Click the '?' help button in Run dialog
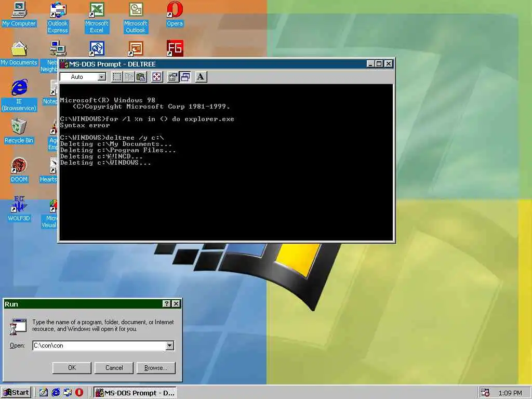The image size is (532, 399). (167, 303)
